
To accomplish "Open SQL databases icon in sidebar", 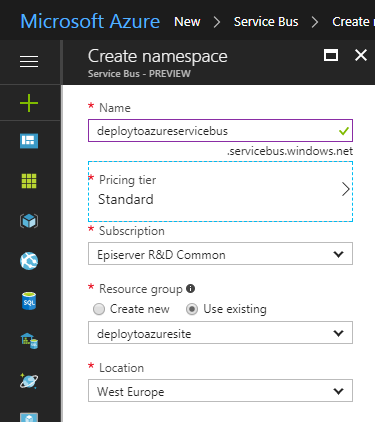I will tap(29, 301).
